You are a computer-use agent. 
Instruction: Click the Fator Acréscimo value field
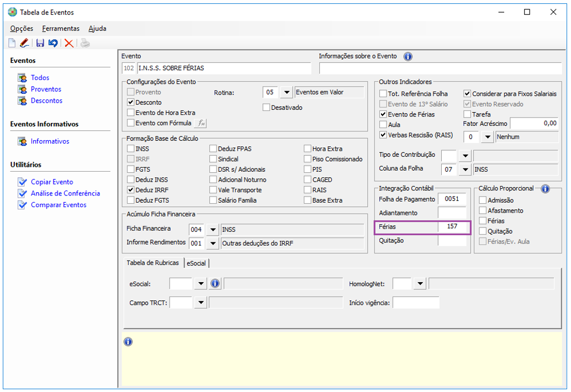[534, 123]
